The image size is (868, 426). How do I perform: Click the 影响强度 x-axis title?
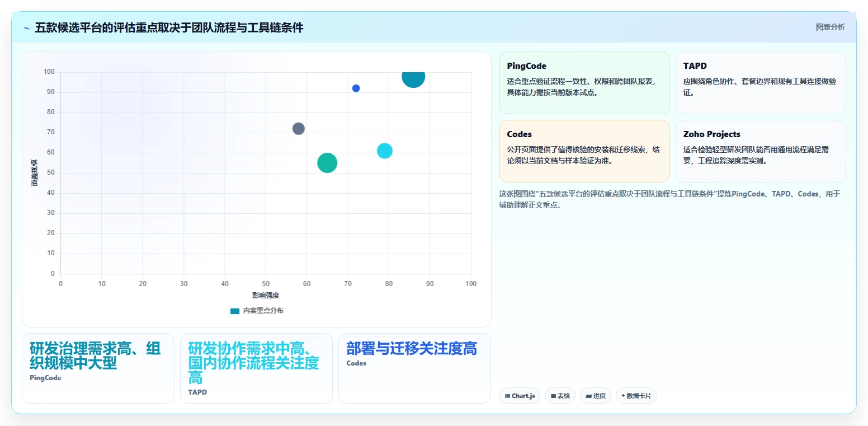[266, 295]
